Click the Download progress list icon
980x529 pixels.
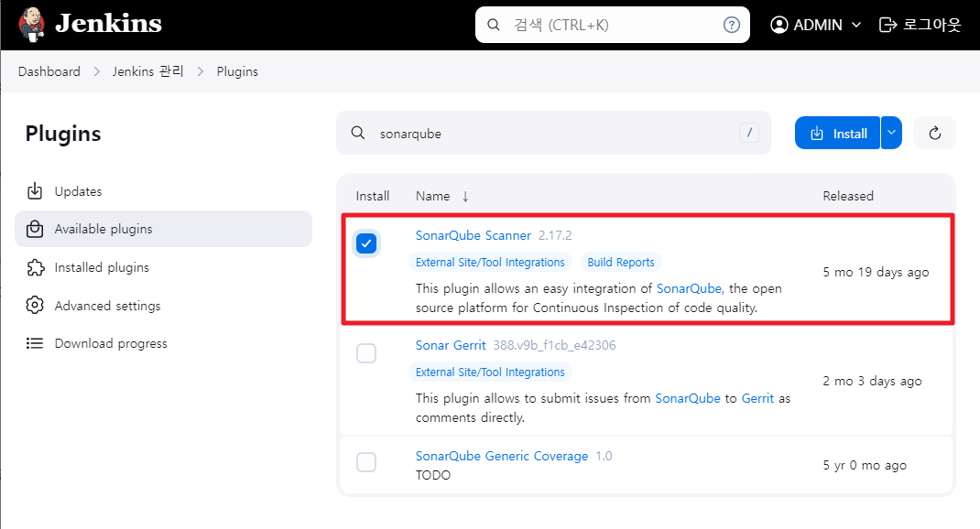(35, 343)
